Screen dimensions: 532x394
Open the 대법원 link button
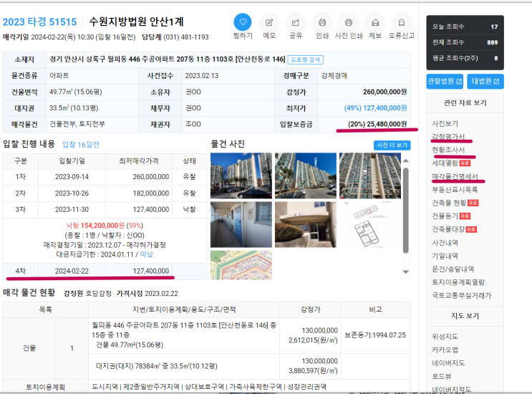485,82
